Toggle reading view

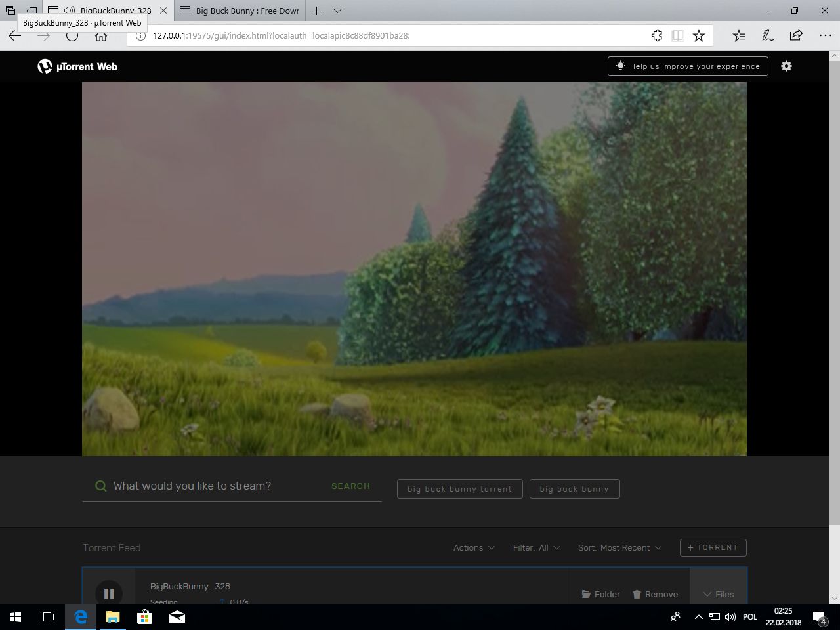pos(678,36)
